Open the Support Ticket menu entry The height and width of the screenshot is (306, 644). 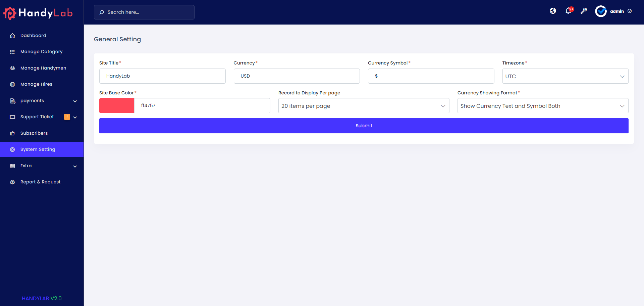(x=37, y=117)
